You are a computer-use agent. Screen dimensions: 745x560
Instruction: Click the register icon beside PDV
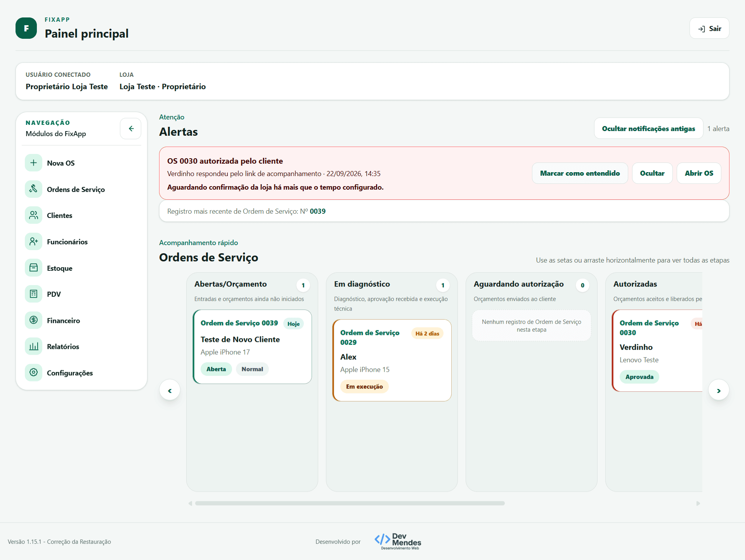[x=34, y=294]
